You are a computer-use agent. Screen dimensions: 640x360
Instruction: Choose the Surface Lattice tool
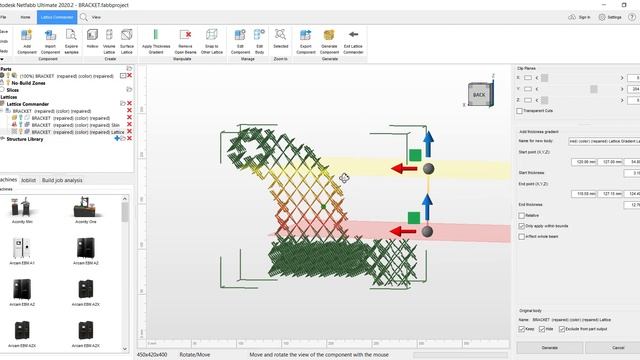pyautogui.click(x=127, y=35)
